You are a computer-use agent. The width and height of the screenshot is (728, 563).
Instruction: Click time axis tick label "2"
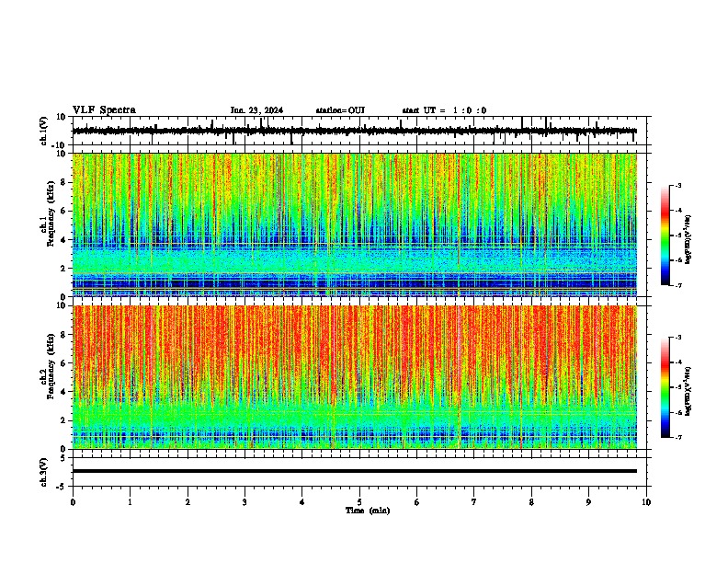(188, 502)
